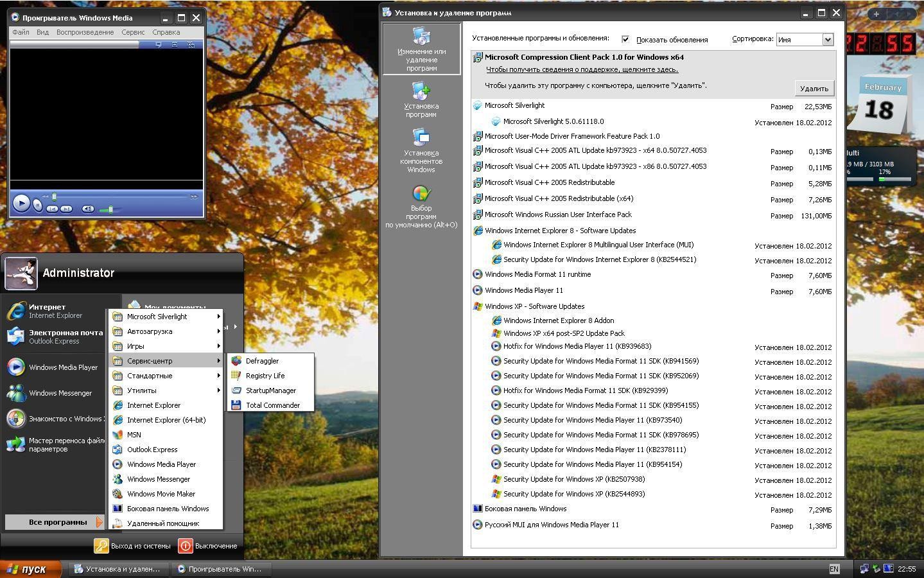Open the Справка menu in Media Player
The width and height of the screenshot is (924, 578).
[x=166, y=32]
